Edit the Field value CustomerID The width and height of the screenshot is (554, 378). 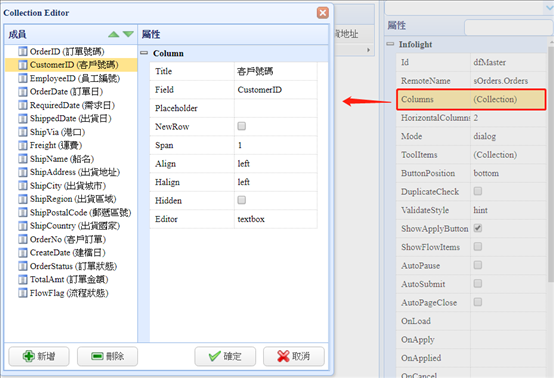point(276,90)
